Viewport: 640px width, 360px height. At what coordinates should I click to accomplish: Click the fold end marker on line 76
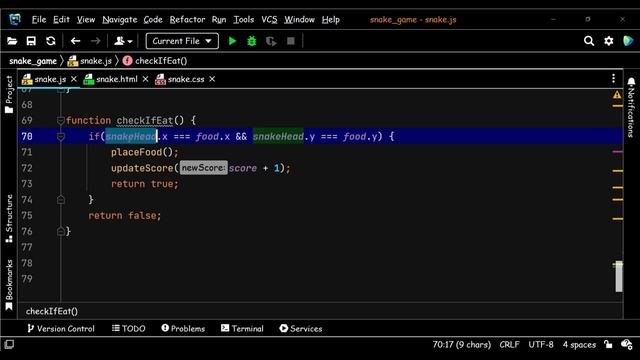(x=61, y=231)
